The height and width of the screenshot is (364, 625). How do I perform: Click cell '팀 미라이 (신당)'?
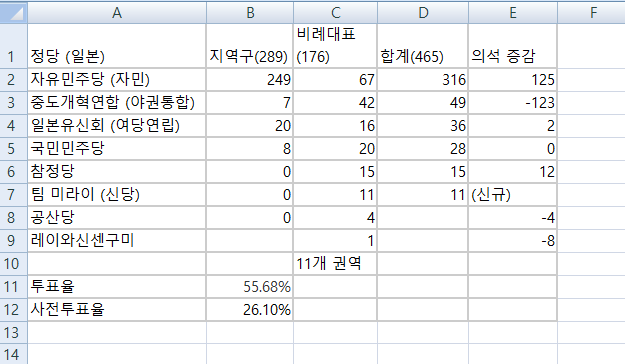coord(117,195)
